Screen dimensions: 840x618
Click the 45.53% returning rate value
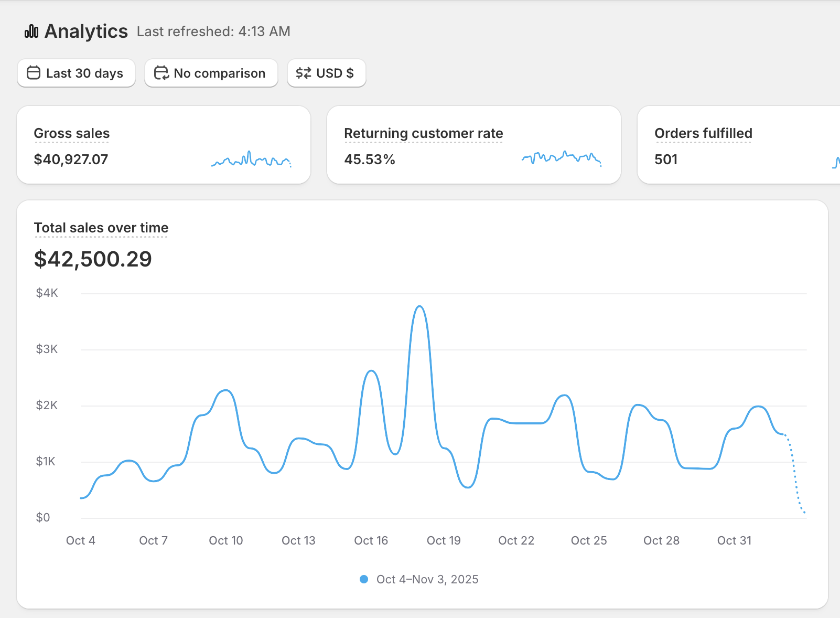[370, 159]
